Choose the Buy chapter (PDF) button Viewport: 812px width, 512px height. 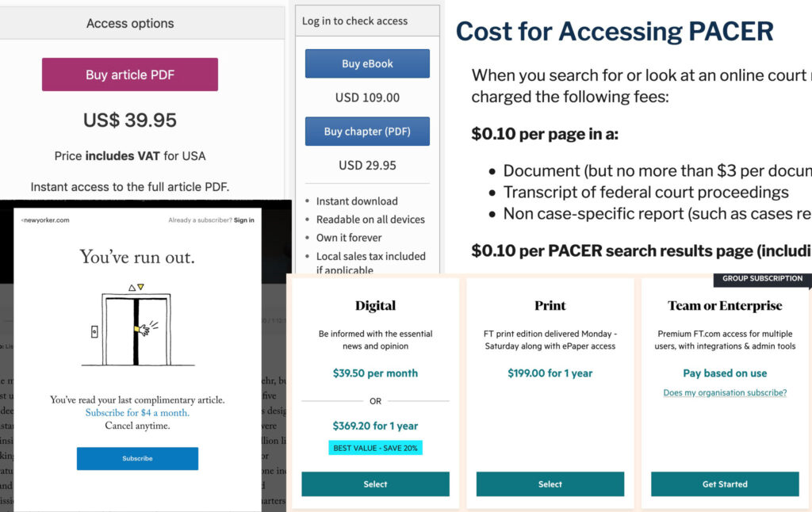pos(367,132)
